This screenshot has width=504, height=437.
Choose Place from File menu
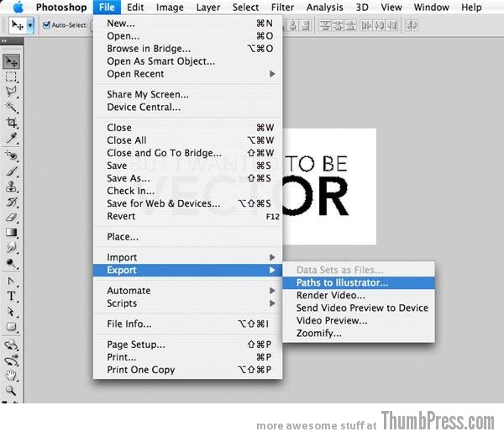(188, 237)
